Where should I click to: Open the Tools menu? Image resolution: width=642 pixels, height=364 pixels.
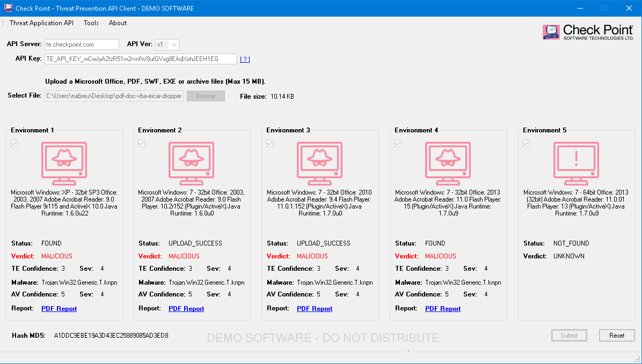point(91,23)
